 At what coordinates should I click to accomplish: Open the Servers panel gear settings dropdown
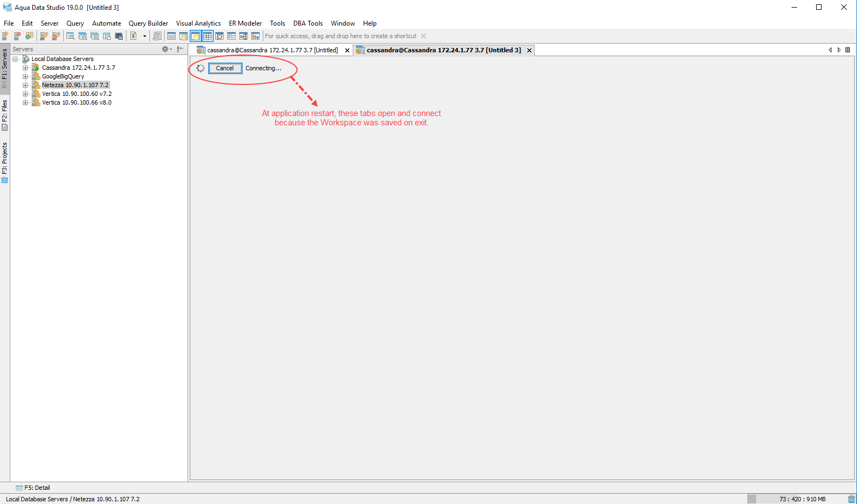pos(167,49)
